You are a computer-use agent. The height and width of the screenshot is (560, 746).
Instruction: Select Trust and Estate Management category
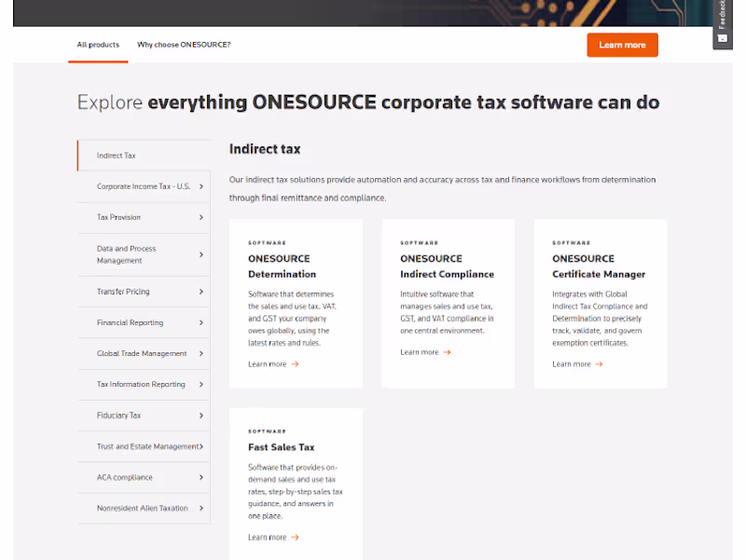[x=144, y=446]
